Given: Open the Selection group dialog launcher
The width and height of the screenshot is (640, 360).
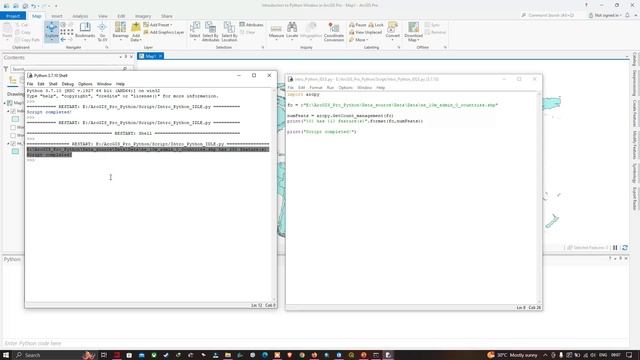Looking at the screenshot, I should pyautogui.click(x=262, y=47).
